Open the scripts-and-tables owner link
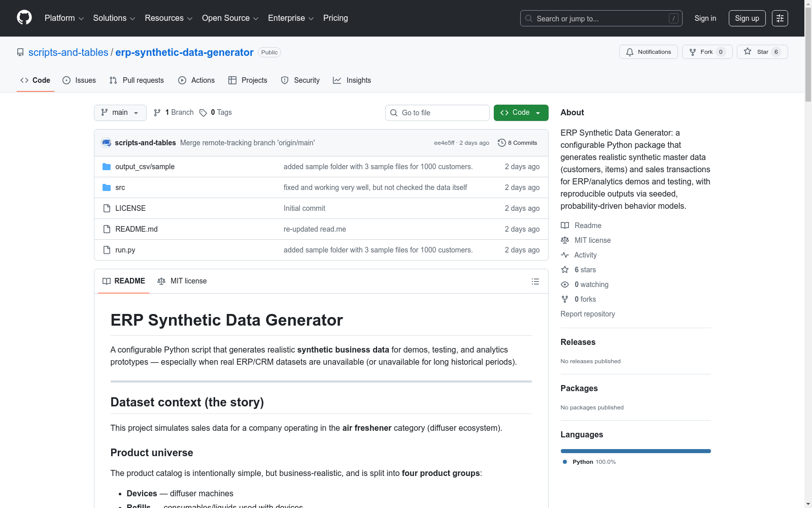Screen dimensions: 812x508 [x=69, y=52]
